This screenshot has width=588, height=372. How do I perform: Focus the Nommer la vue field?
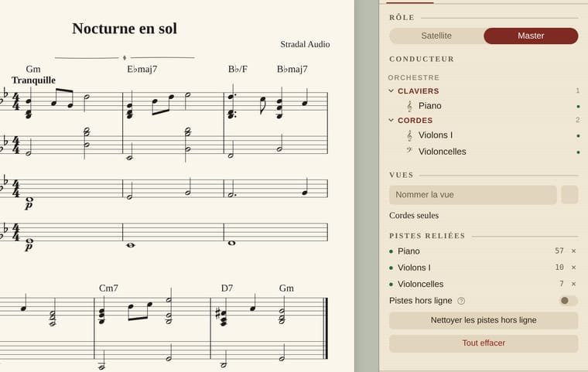[x=473, y=195]
